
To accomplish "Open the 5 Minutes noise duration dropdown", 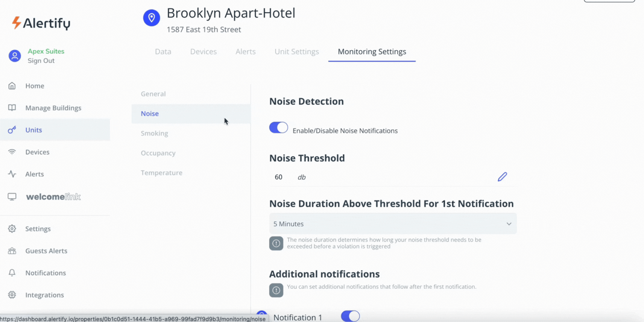I will tap(388, 224).
